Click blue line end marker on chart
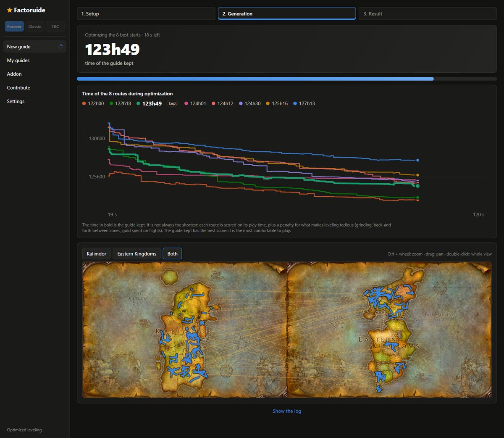Image resolution: width=504 pixels, height=438 pixels. pyautogui.click(x=417, y=160)
